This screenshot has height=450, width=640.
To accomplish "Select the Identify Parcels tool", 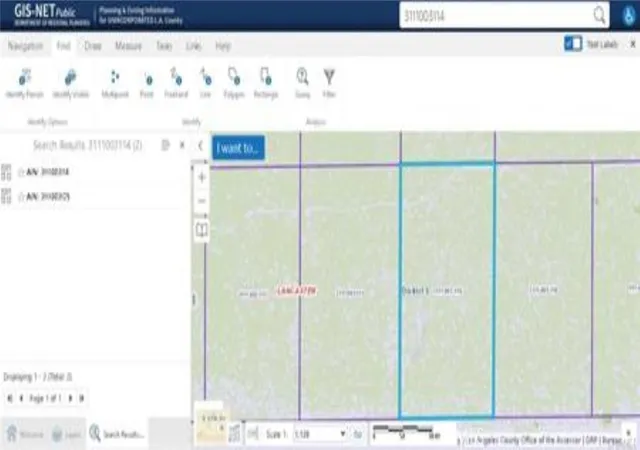I will (24, 83).
